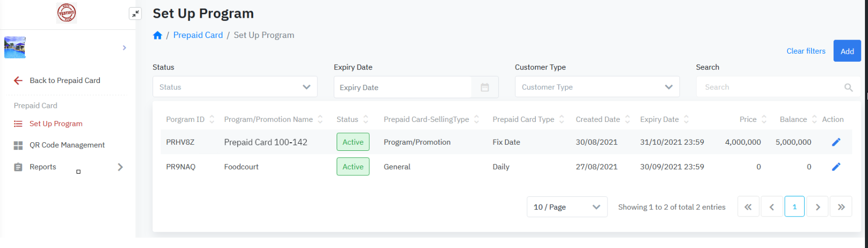Change the 10 / Page size selector
Image resolution: width=868 pixels, height=248 pixels.
567,207
